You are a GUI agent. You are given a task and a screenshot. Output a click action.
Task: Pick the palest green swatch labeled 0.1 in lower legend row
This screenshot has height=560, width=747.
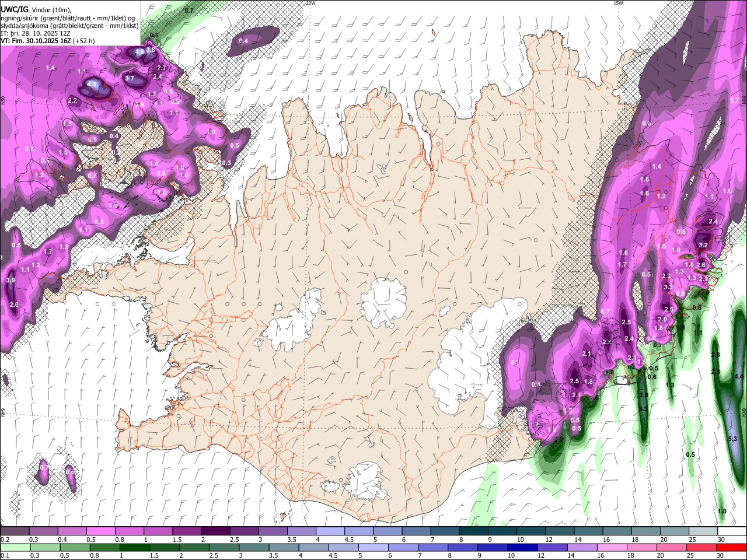coord(15,547)
